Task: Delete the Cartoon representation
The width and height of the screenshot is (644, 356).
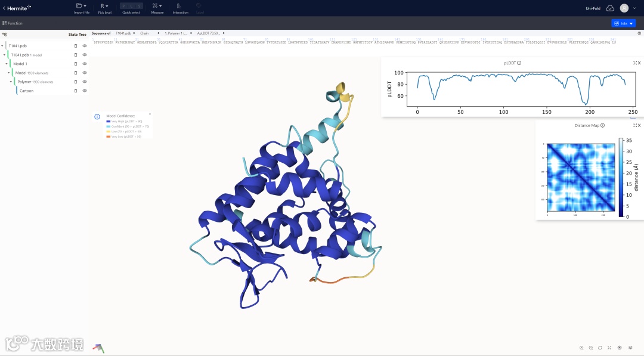Action: click(x=76, y=91)
